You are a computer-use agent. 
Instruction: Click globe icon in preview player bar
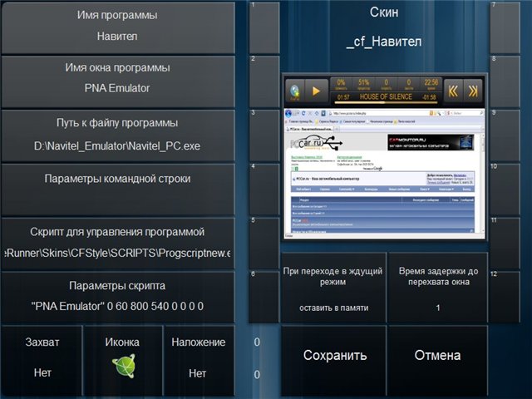click(295, 90)
